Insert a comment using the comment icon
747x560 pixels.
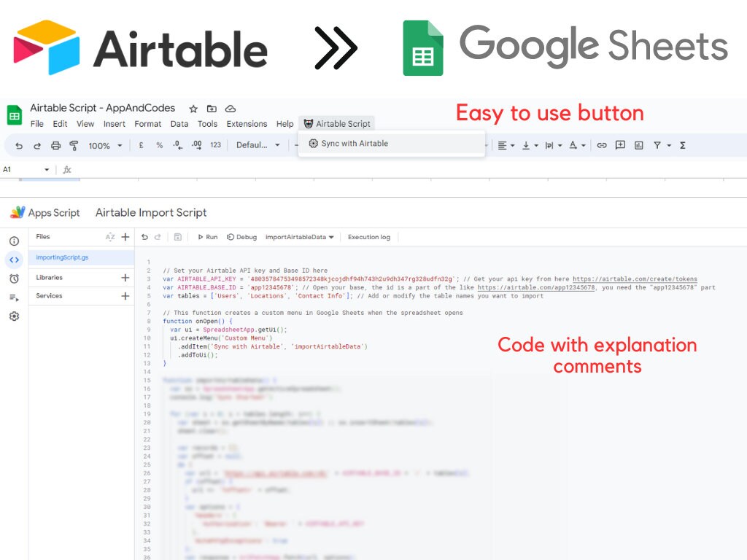pyautogui.click(x=621, y=145)
